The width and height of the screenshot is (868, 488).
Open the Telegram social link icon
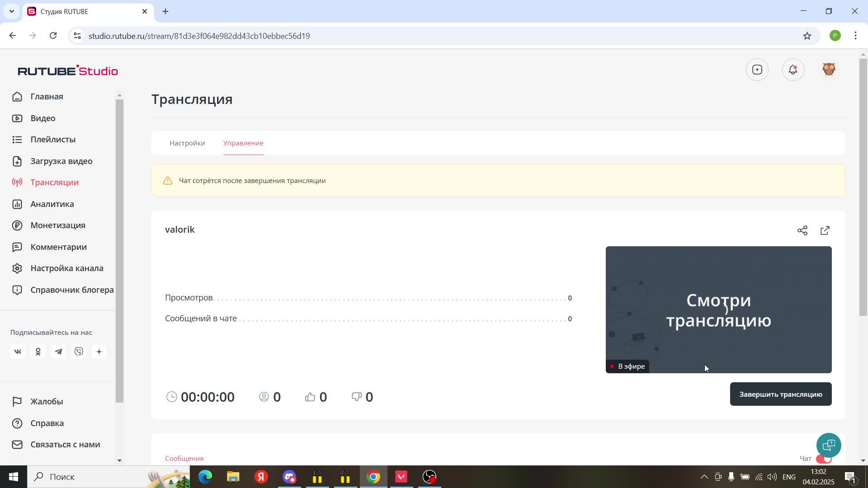point(59,352)
